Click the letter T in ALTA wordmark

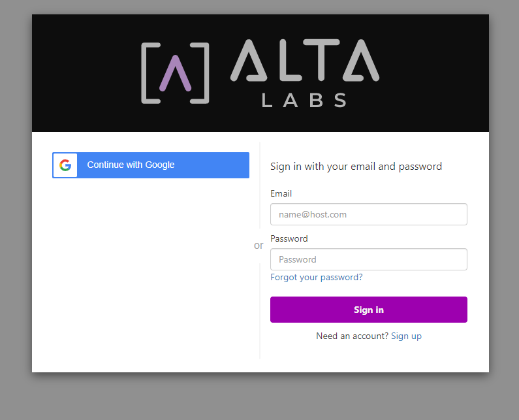coord(321,60)
